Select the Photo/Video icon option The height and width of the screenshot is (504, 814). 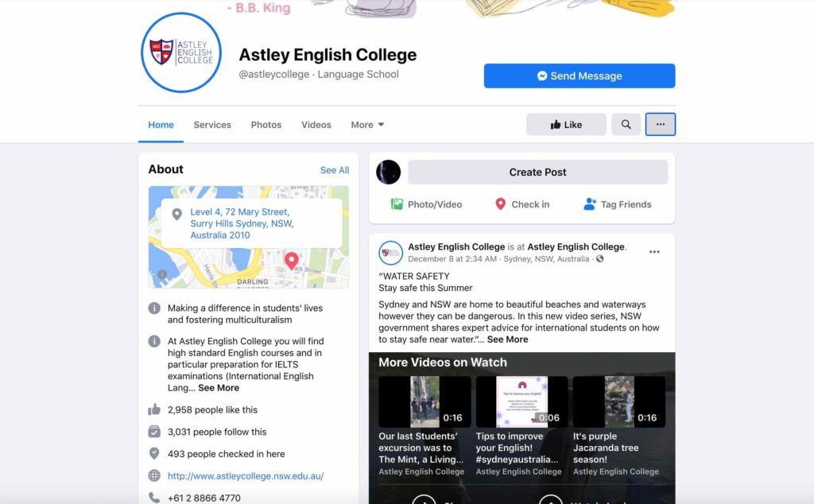coord(426,204)
